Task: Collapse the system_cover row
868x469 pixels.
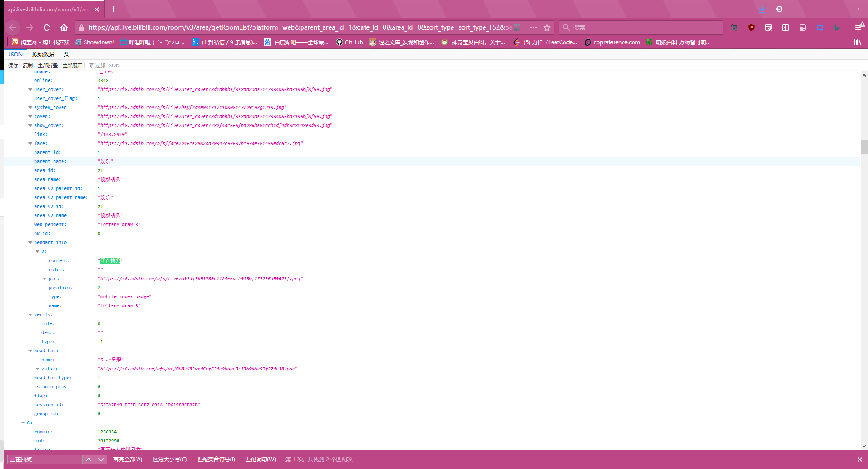Action: 30,107
